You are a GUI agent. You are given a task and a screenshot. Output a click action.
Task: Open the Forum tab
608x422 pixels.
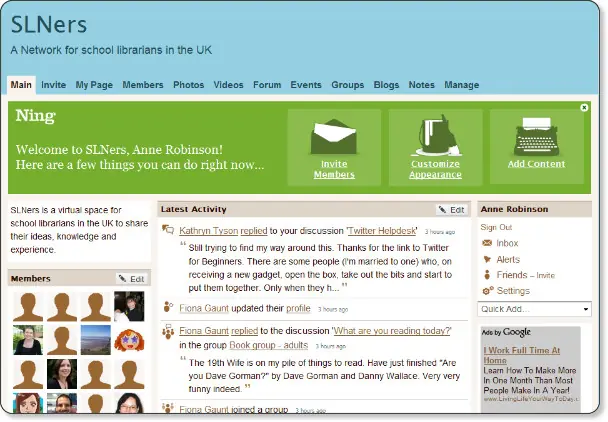click(x=267, y=85)
